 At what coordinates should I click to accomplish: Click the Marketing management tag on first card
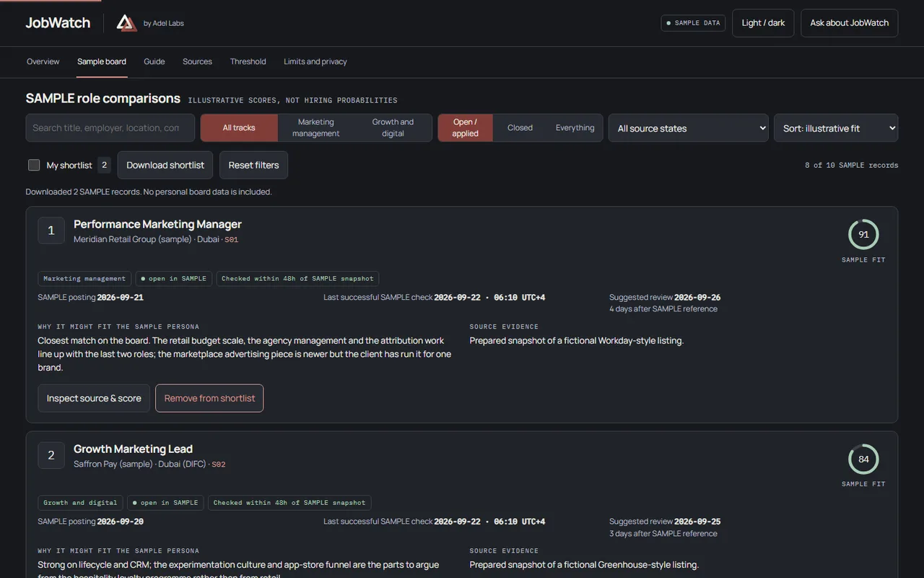[x=84, y=278]
